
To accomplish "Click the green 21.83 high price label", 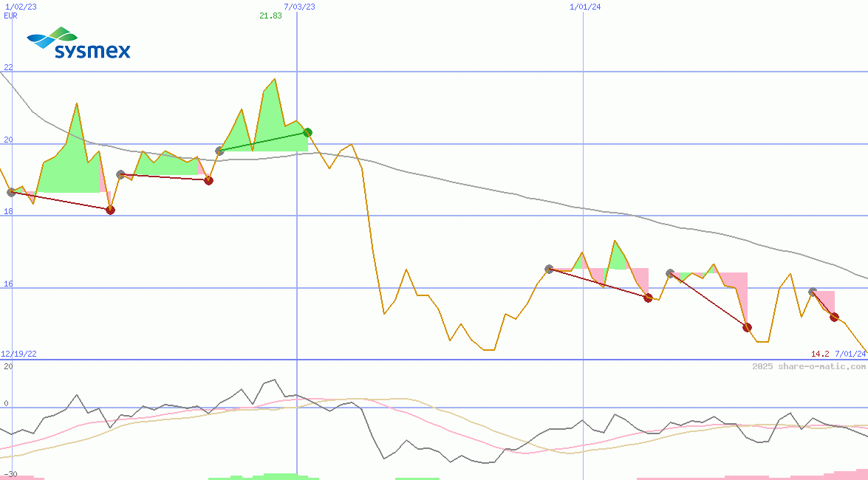I will (270, 16).
